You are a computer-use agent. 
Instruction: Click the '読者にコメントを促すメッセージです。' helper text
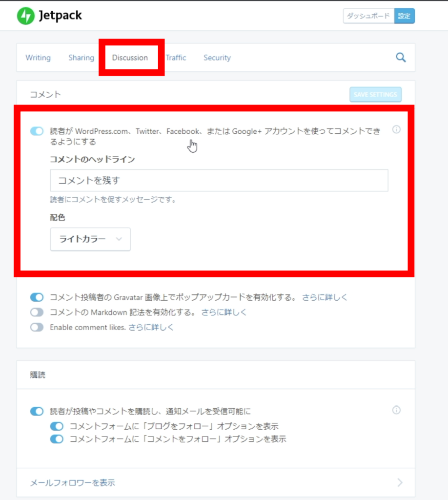tap(113, 200)
